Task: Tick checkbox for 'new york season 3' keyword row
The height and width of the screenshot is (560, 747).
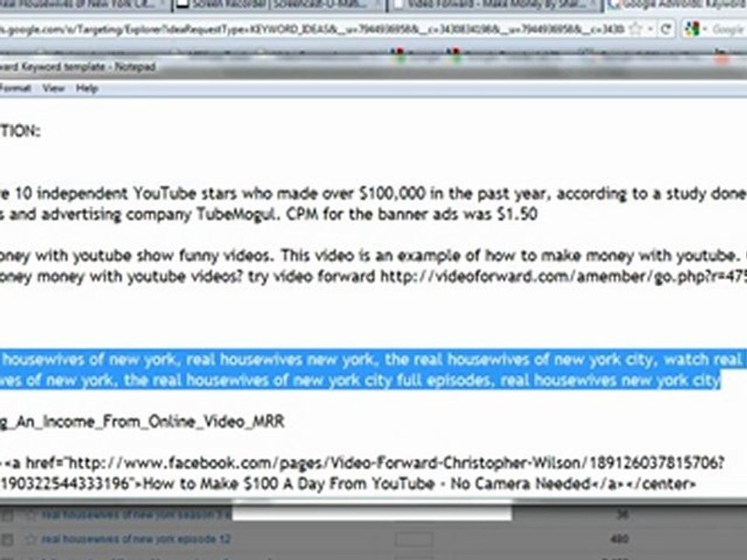Action: [x=7, y=515]
